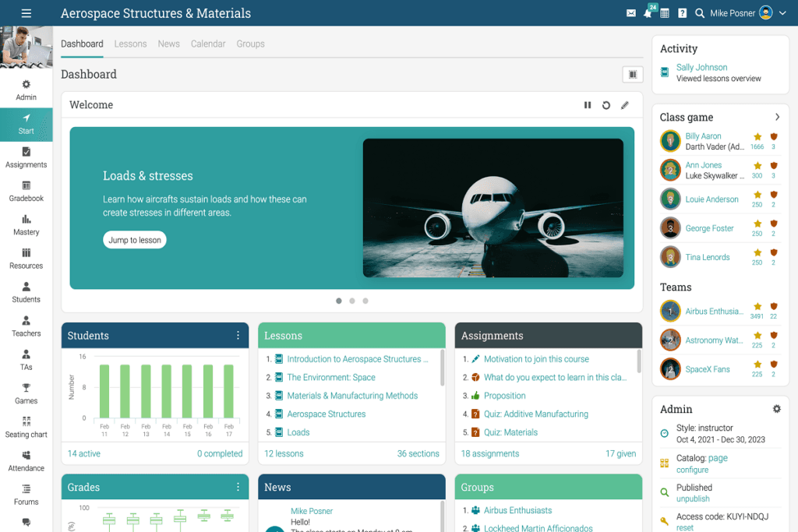The image size is (798, 532).
Task: Click the Jump to lesson button
Action: point(135,240)
